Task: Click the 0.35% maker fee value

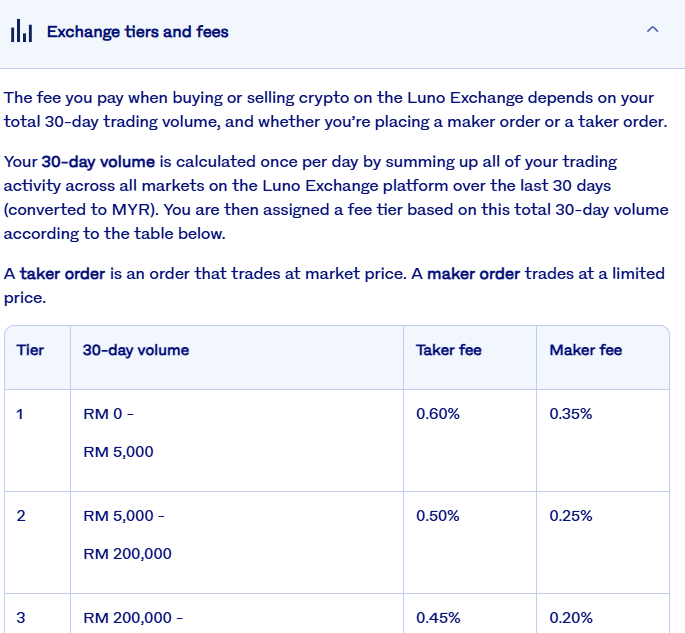Action: pyautogui.click(x=571, y=414)
